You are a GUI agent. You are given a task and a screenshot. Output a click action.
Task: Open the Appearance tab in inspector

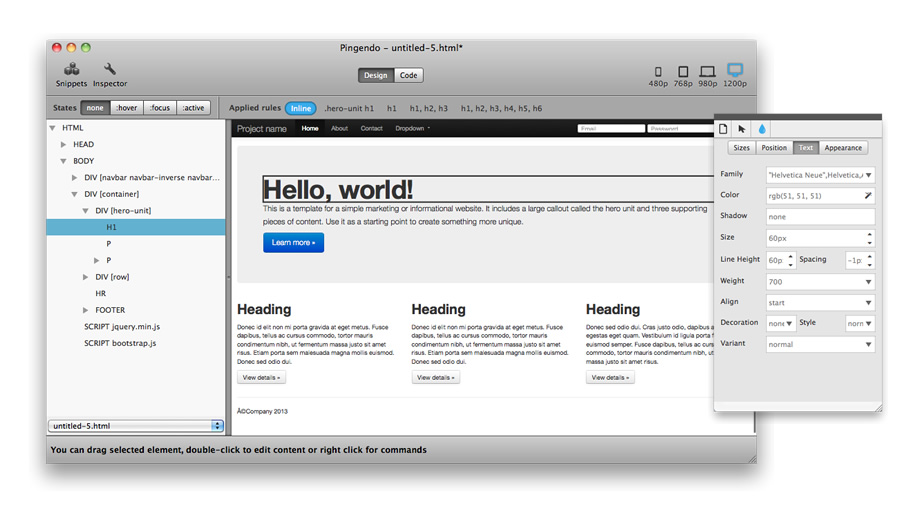[842, 148]
